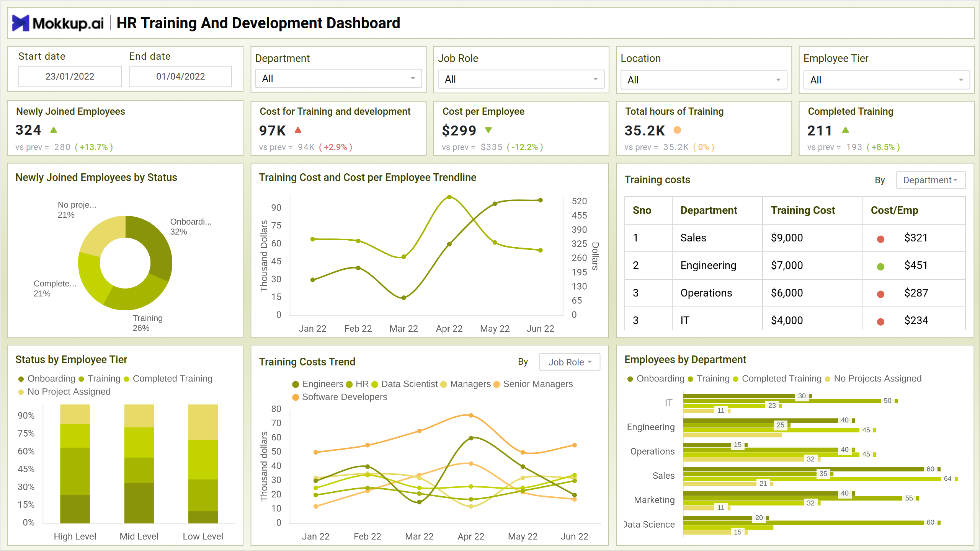
Task: Open the Location filter dropdown
Action: pyautogui.click(x=704, y=80)
